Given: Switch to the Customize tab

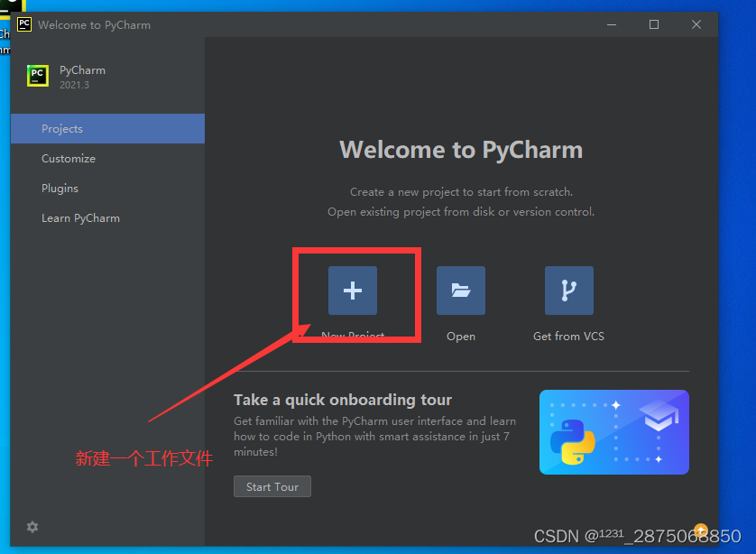Looking at the screenshot, I should pos(107,159).
